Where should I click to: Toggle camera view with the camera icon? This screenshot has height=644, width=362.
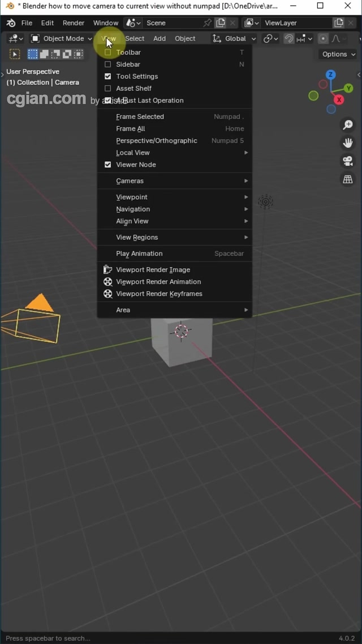tap(348, 161)
